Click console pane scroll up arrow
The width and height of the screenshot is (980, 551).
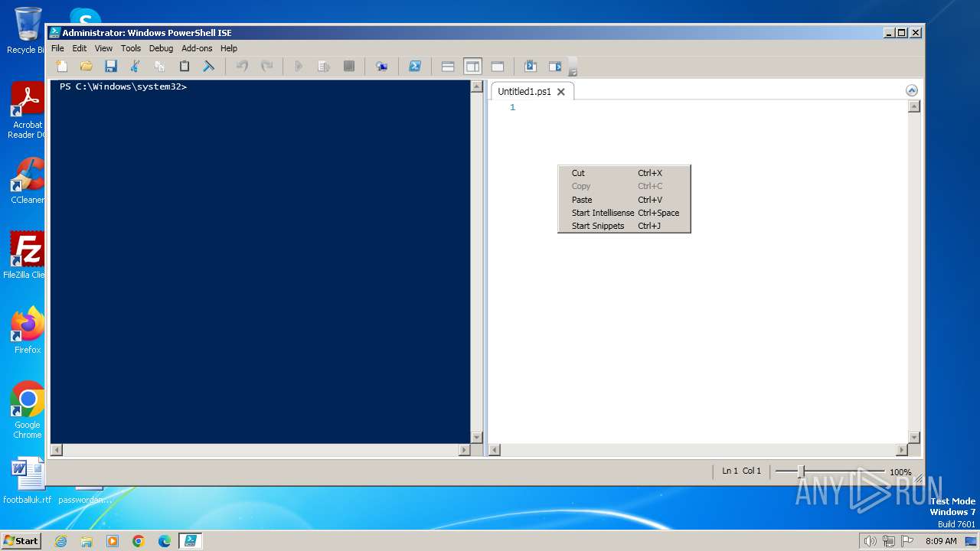476,86
